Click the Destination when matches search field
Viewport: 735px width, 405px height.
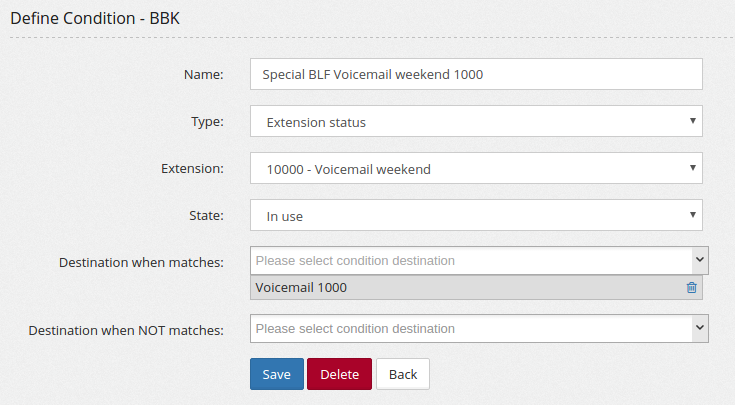pyautogui.click(x=470, y=261)
